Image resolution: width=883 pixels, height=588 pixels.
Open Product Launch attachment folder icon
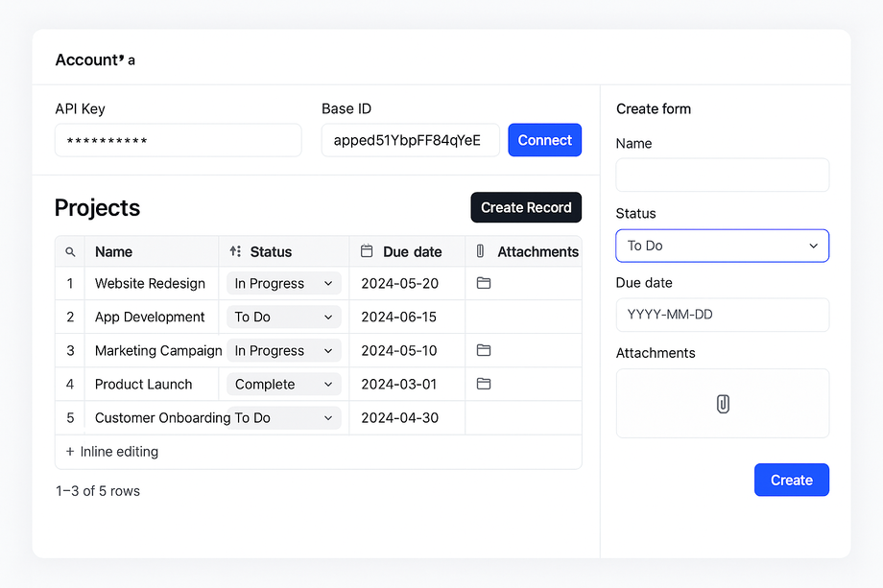(x=484, y=384)
